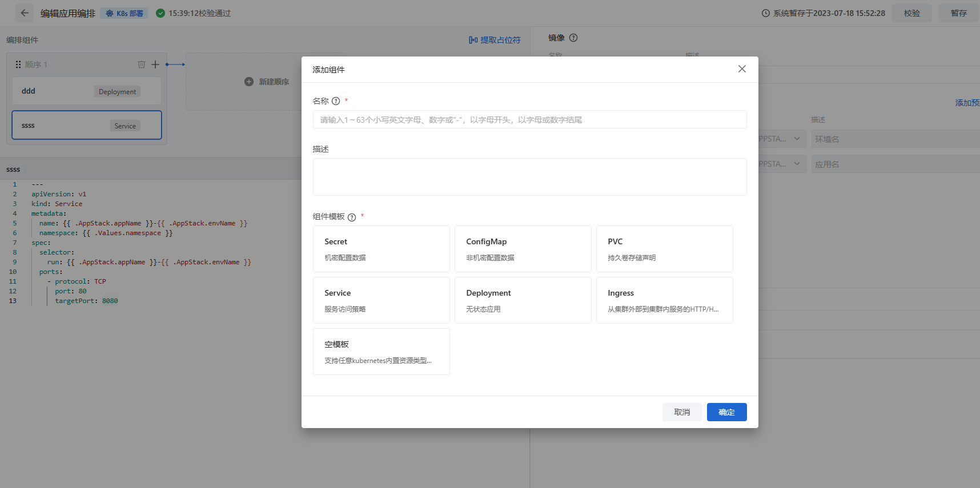Image resolution: width=980 pixels, height=488 pixels.
Task: Click code line 'apiVersion: v1'
Action: click(59, 194)
